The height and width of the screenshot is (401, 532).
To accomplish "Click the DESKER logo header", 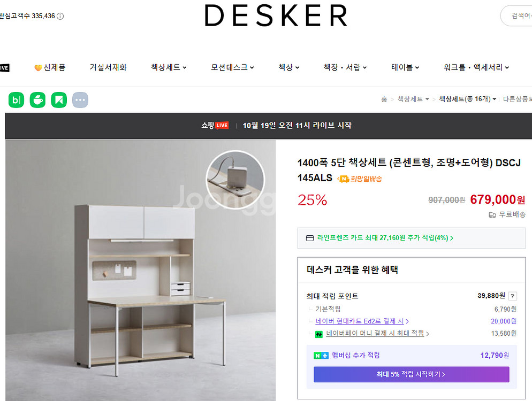I will pyautogui.click(x=276, y=16).
